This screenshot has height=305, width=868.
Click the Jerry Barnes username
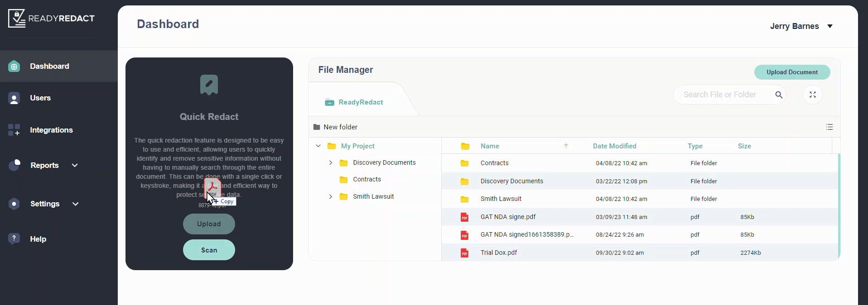tap(795, 26)
